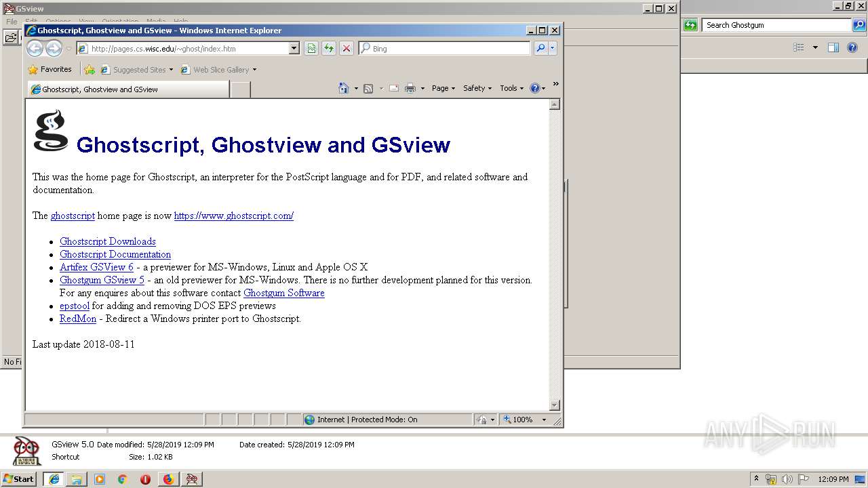Click the RSS Feeds icon
The image size is (868, 488).
point(368,88)
